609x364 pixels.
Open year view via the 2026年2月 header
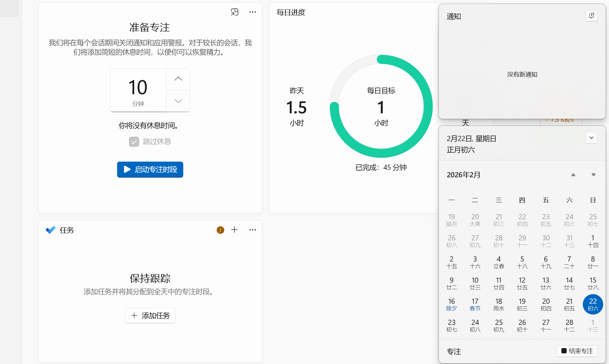coord(463,175)
